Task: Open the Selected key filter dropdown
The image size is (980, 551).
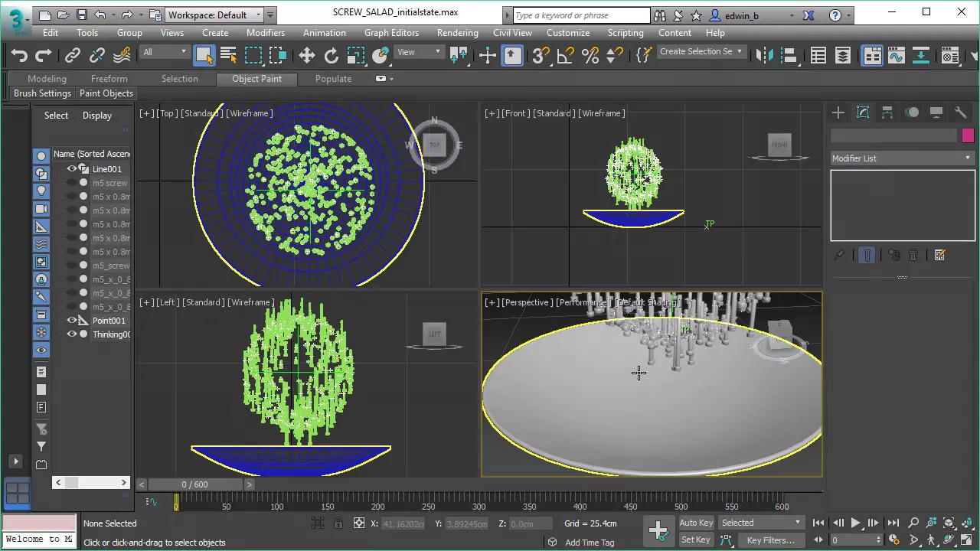Action: pyautogui.click(x=761, y=523)
